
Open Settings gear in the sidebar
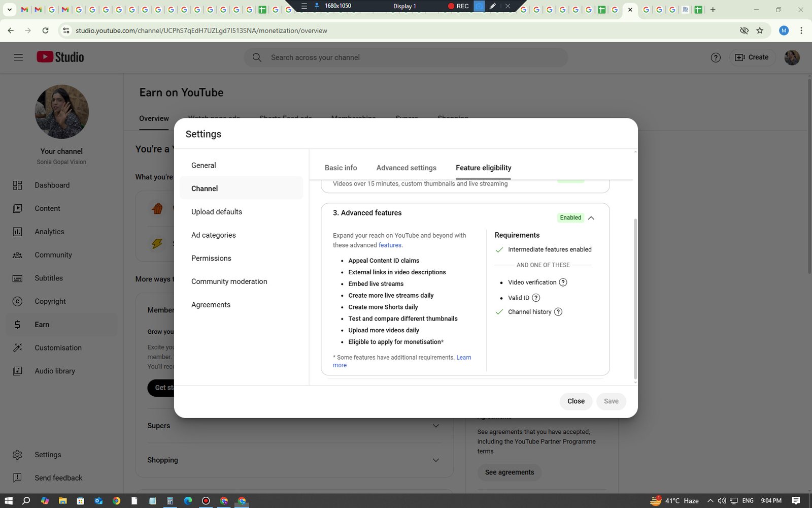[61, 455]
